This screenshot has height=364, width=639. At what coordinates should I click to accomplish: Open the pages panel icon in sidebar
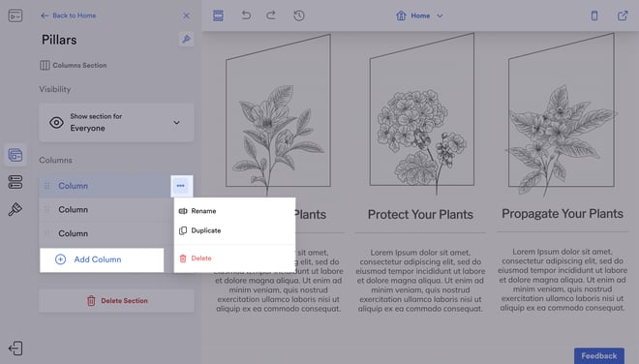click(15, 15)
